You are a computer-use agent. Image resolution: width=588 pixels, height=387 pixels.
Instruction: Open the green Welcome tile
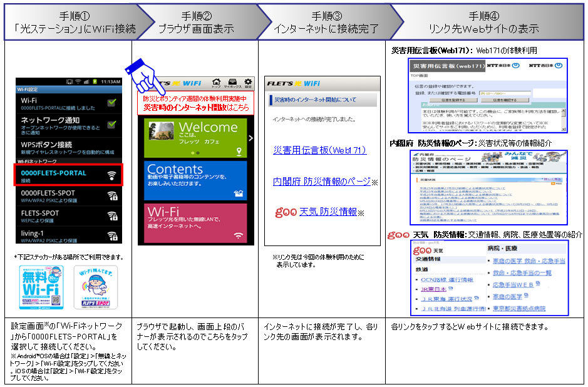195,138
